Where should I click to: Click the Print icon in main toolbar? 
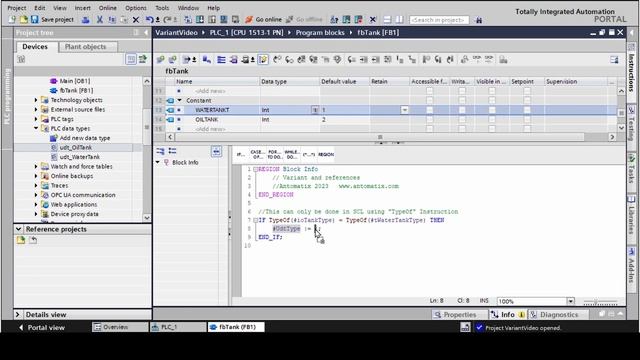tap(86, 20)
